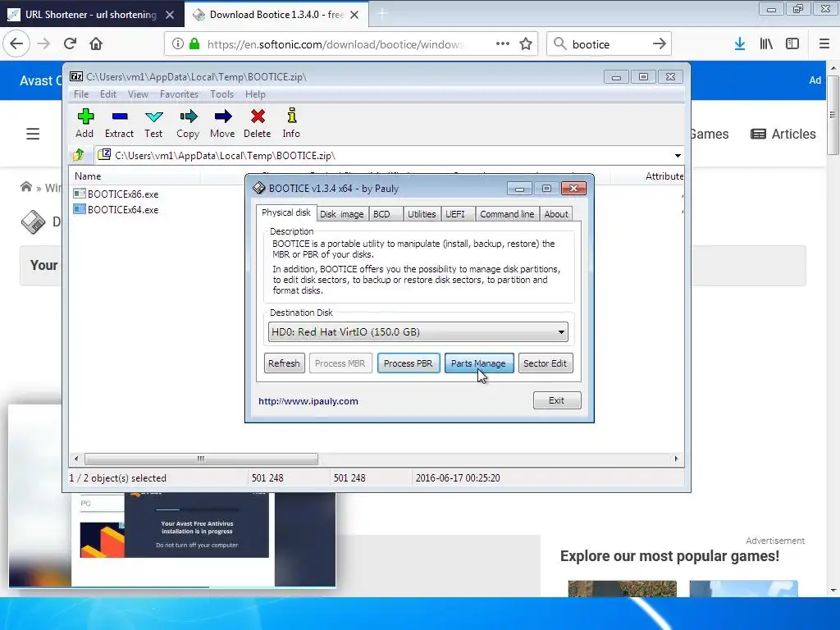Click the Softonic home breadcrumb icon
The image size is (840, 630).
tap(25, 187)
